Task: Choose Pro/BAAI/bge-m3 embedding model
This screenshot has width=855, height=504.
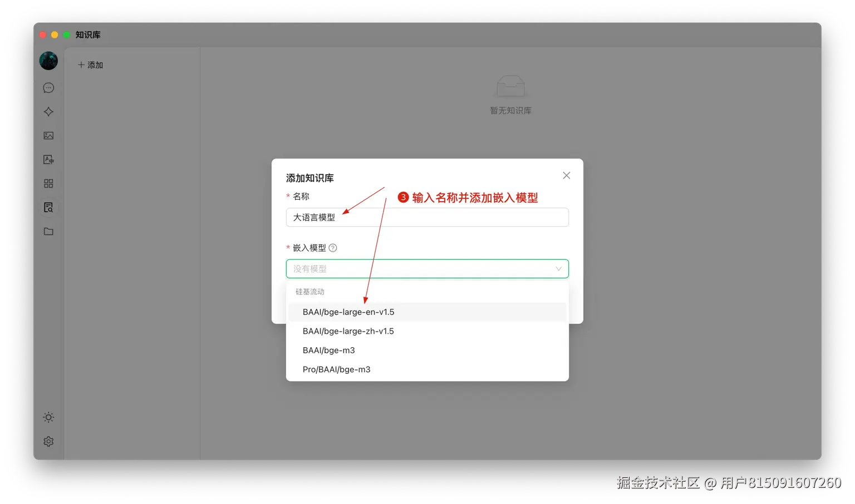Action: click(x=336, y=369)
